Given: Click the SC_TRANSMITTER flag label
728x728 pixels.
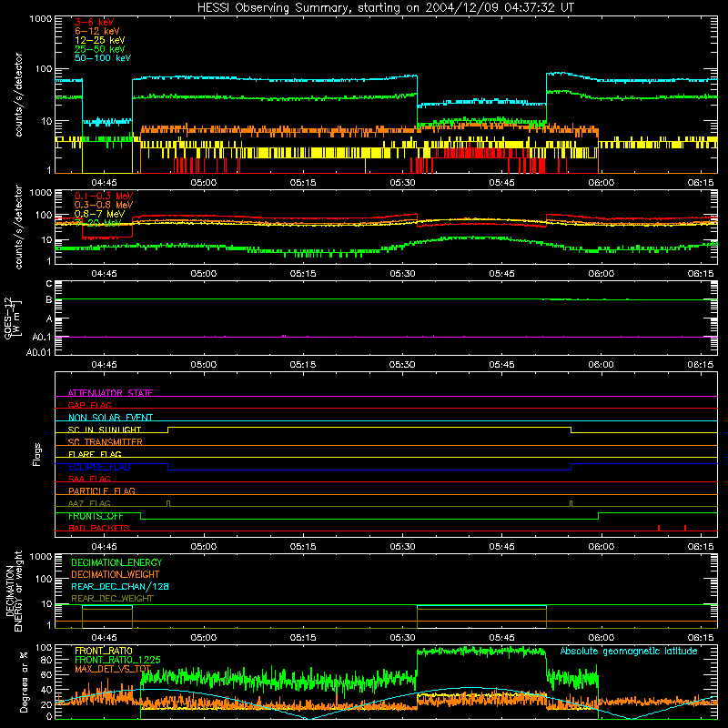Looking at the screenshot, I should [106, 442].
